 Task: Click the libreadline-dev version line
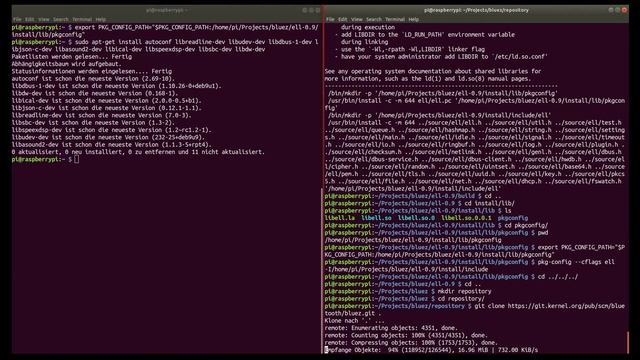[x=101, y=115]
